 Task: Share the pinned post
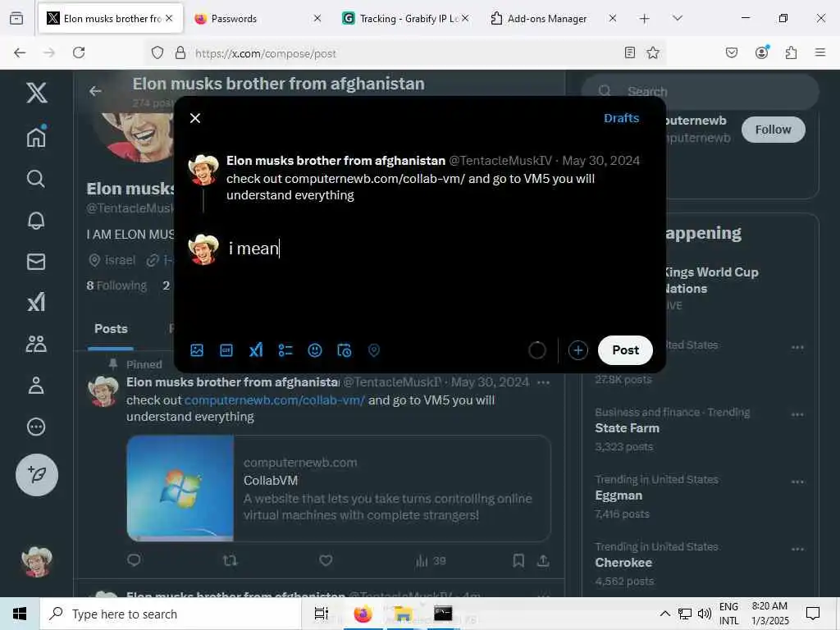tap(543, 560)
